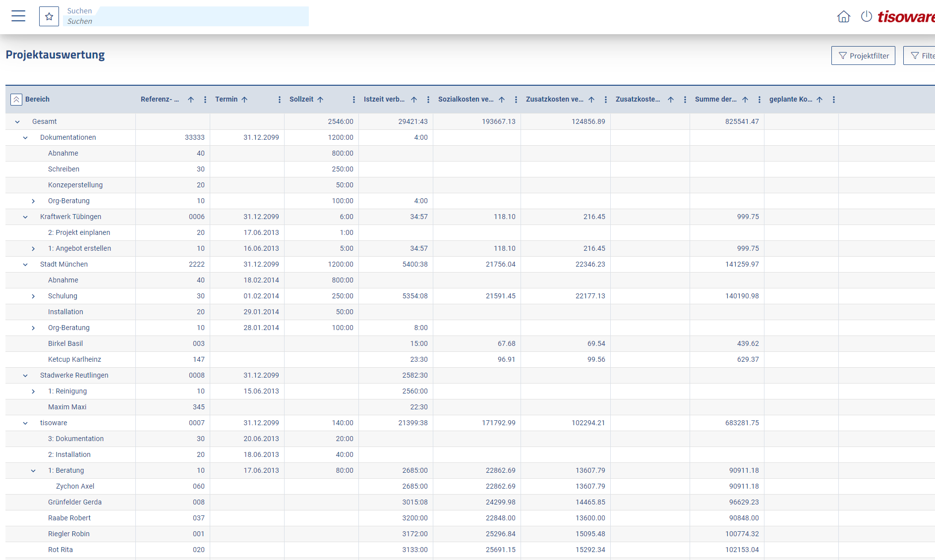Sort by geplante Ko... column arrow
The image size is (935, 560).
click(x=819, y=100)
